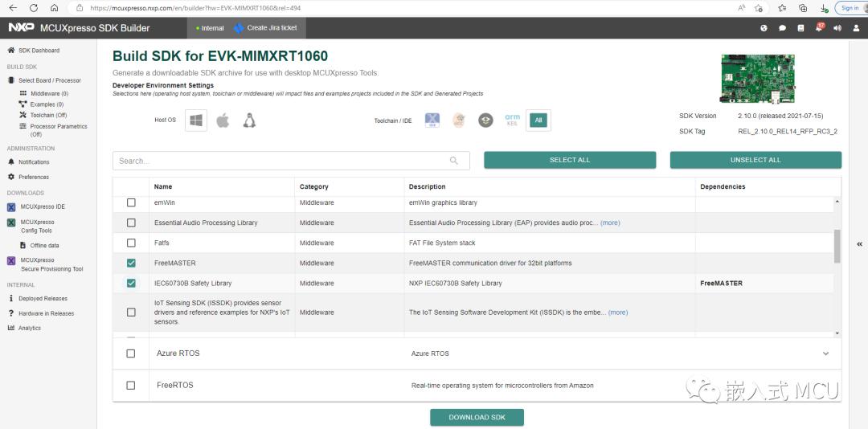The image size is (868, 429).
Task: Focus the component Search field
Action: click(x=291, y=161)
